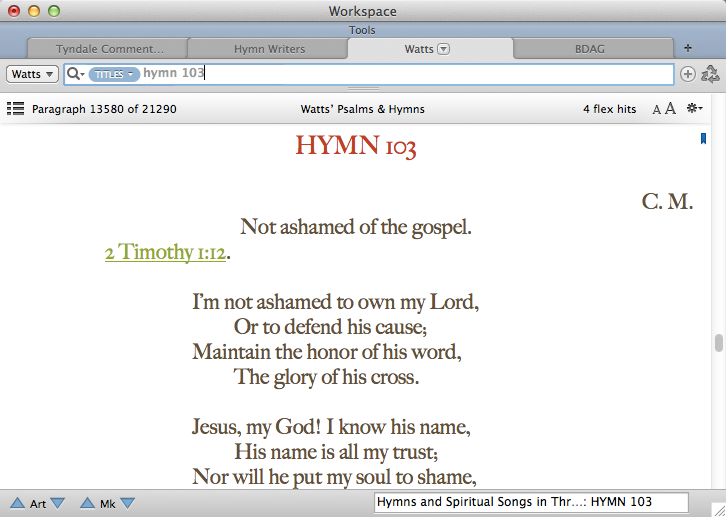Add a parallel pane with plus circle icon
This screenshot has height=517, width=726.
pos(688,74)
